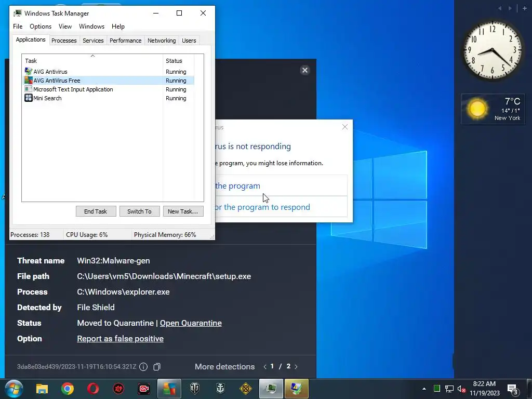This screenshot has width=532, height=399.
Task: Open the Open Quarantine link
Action: click(191, 323)
